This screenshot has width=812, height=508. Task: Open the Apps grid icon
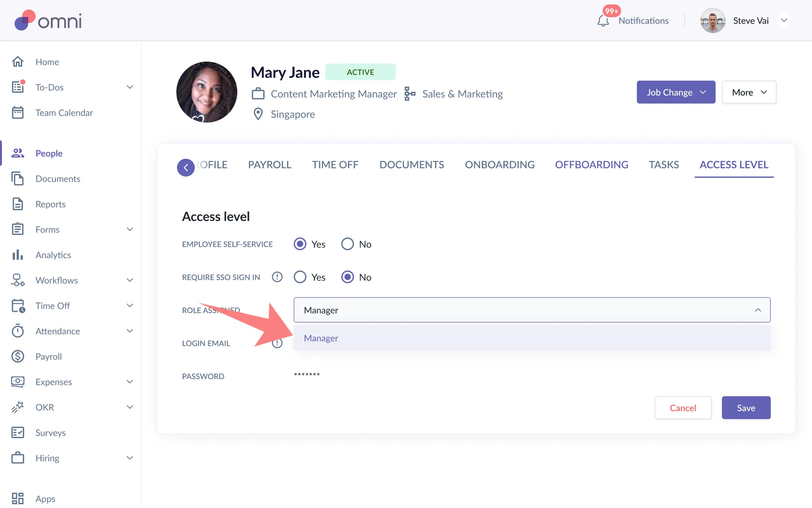coord(18,498)
